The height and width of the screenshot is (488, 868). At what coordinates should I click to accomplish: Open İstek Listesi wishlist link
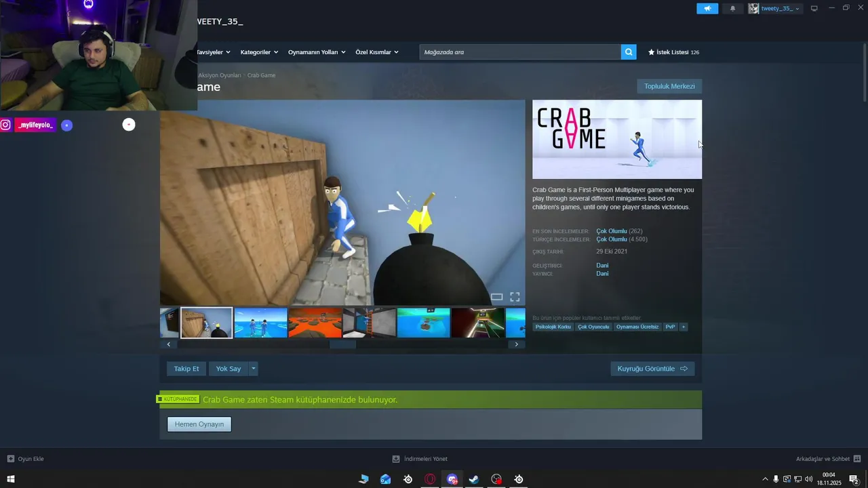673,52
